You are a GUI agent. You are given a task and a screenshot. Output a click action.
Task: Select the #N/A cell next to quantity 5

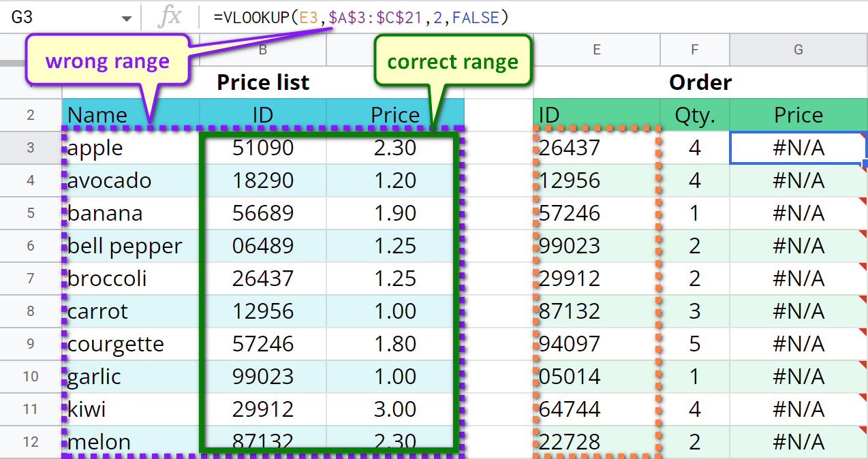tap(798, 344)
